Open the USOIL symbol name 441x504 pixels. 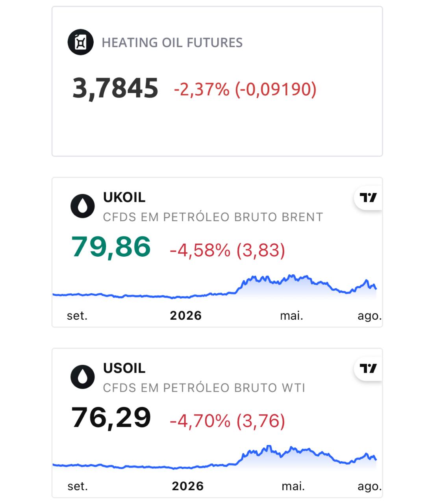(x=124, y=368)
